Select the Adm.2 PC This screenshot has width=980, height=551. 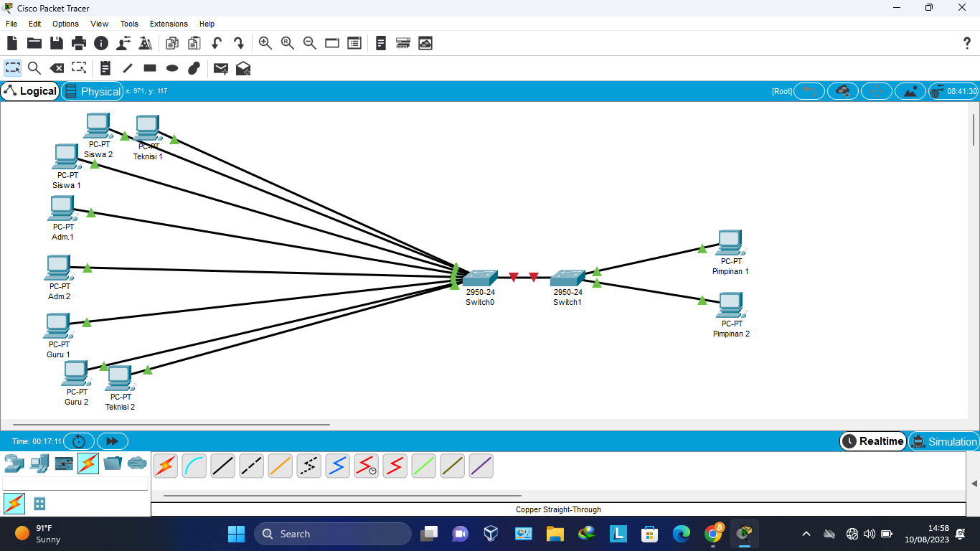pyautogui.click(x=57, y=268)
